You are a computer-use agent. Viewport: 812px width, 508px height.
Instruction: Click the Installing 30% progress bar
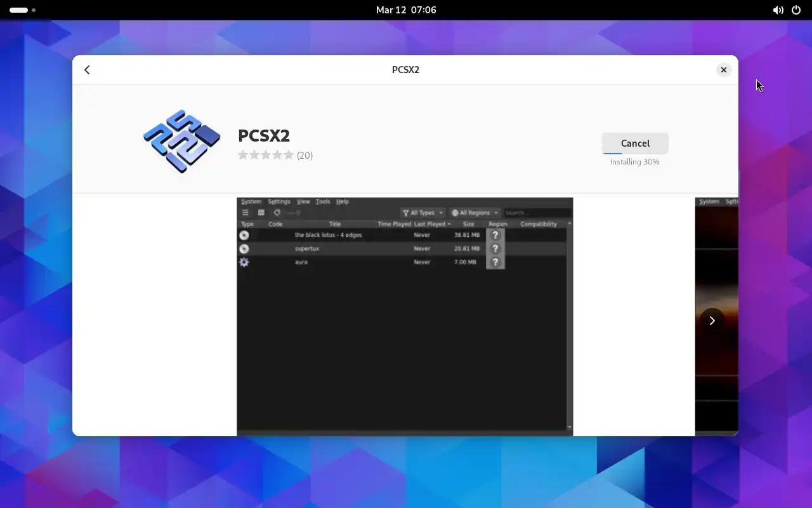pyautogui.click(x=635, y=152)
